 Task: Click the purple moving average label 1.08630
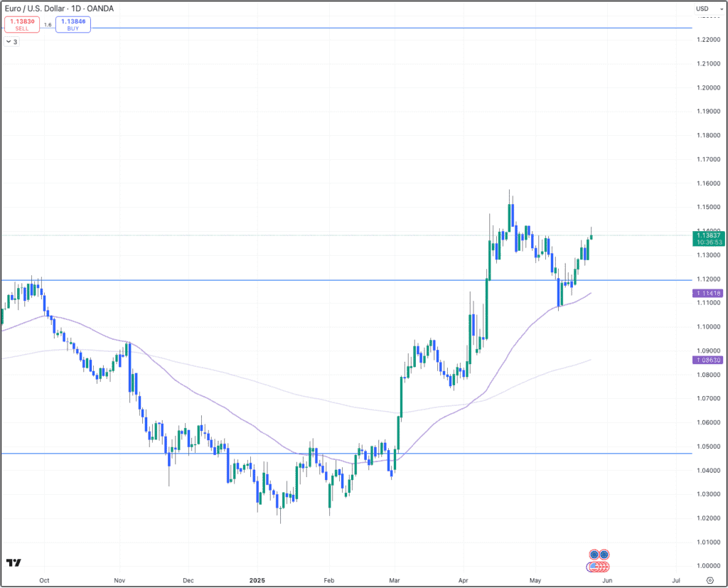tap(709, 360)
